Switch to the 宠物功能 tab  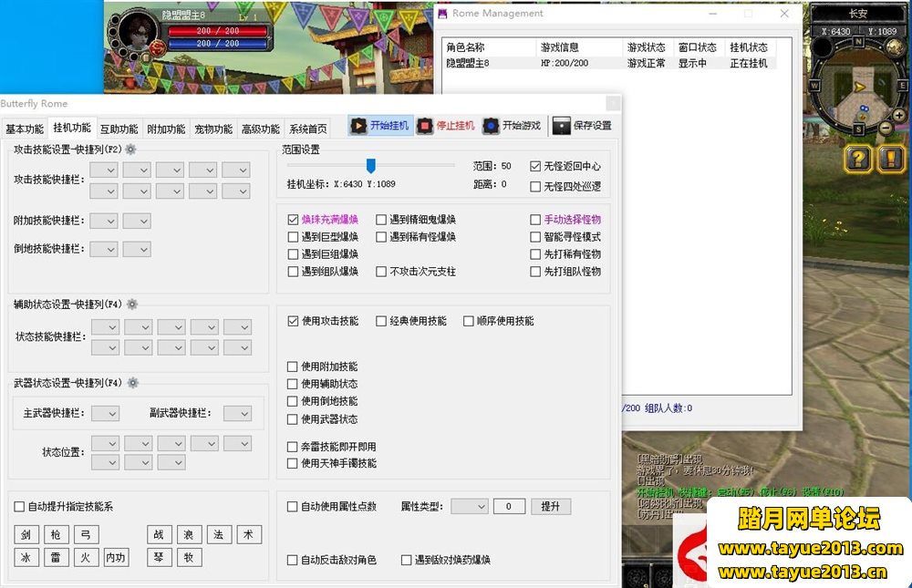point(212,129)
